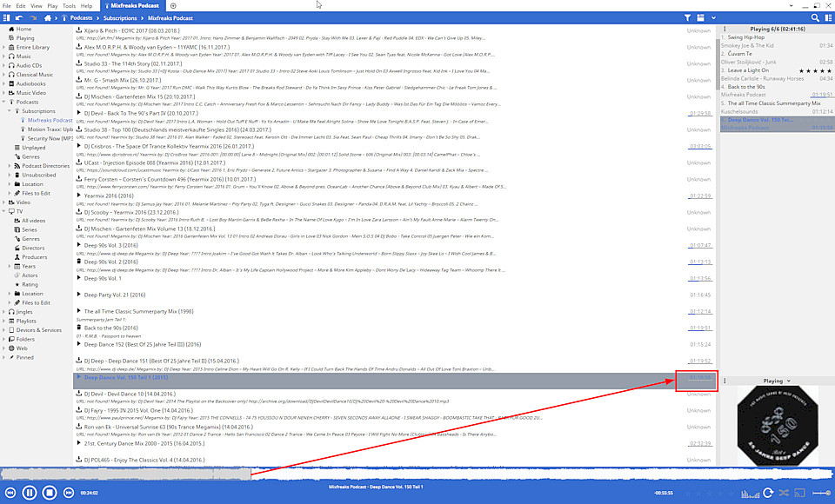Play Deep Party Vol. 21 episode
Screen dimensions: 835x504
(79, 295)
